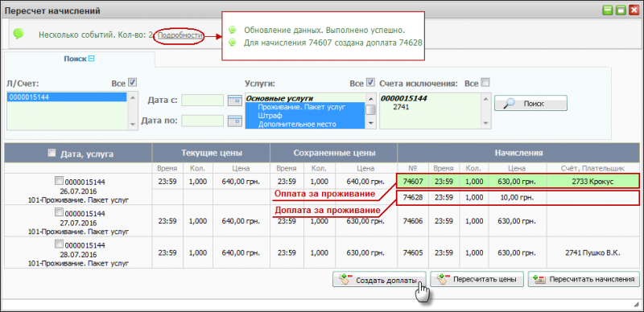Toggle the Услуги Все checkbox
Screen dimensions: 644x312
coord(370,83)
